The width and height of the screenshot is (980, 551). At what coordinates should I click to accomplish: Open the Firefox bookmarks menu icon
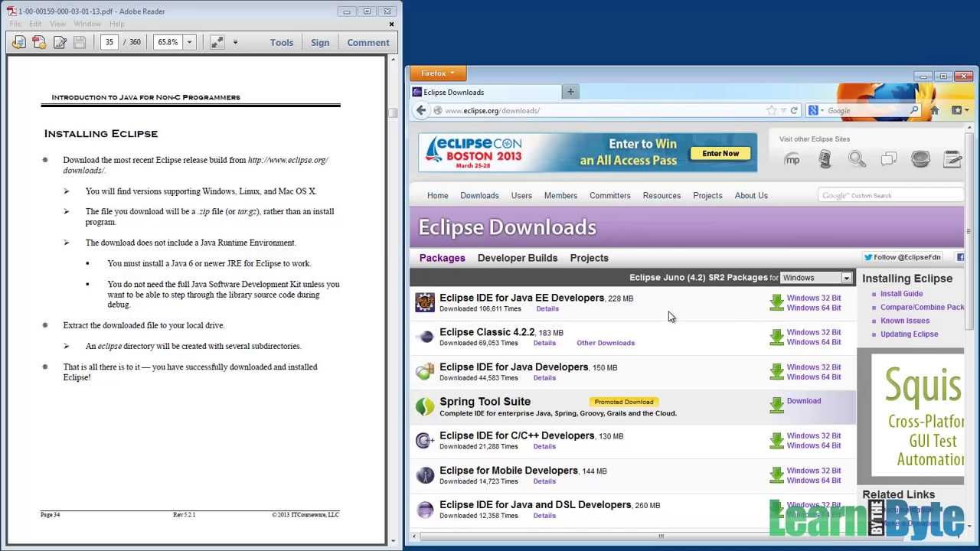click(959, 110)
